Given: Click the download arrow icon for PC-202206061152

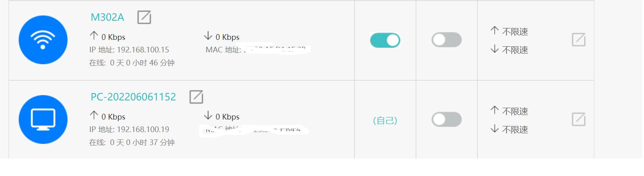Looking at the screenshot, I should 208,115.
